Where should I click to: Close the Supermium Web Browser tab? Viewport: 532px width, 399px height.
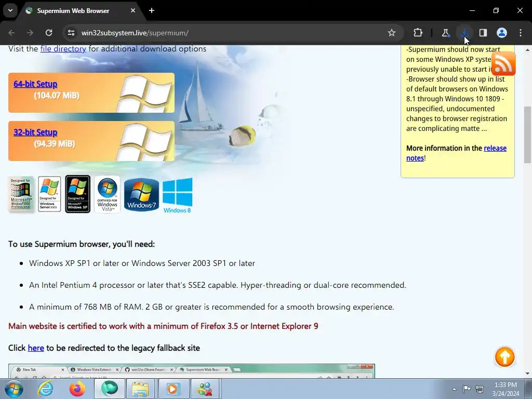[133, 10]
